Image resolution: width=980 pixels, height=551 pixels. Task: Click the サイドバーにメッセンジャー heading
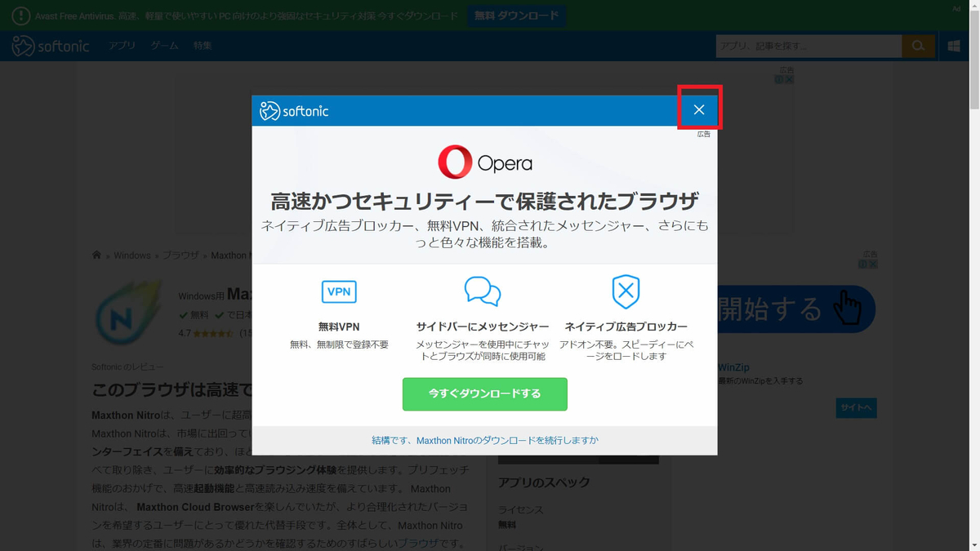[483, 327]
